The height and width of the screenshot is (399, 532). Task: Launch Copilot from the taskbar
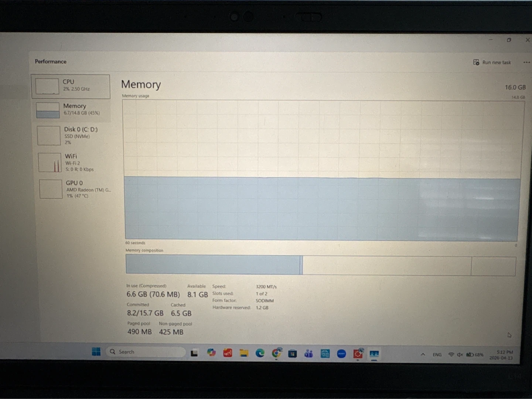pyautogui.click(x=211, y=353)
